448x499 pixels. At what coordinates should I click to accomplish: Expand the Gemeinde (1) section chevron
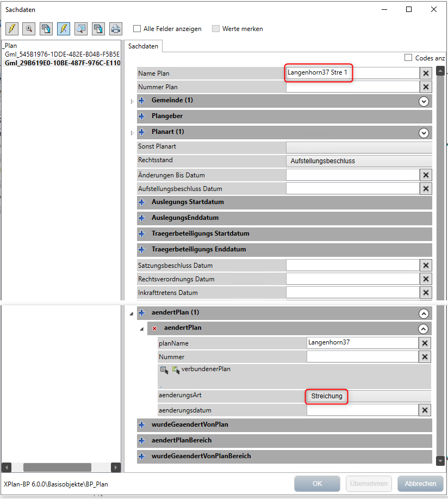click(424, 101)
